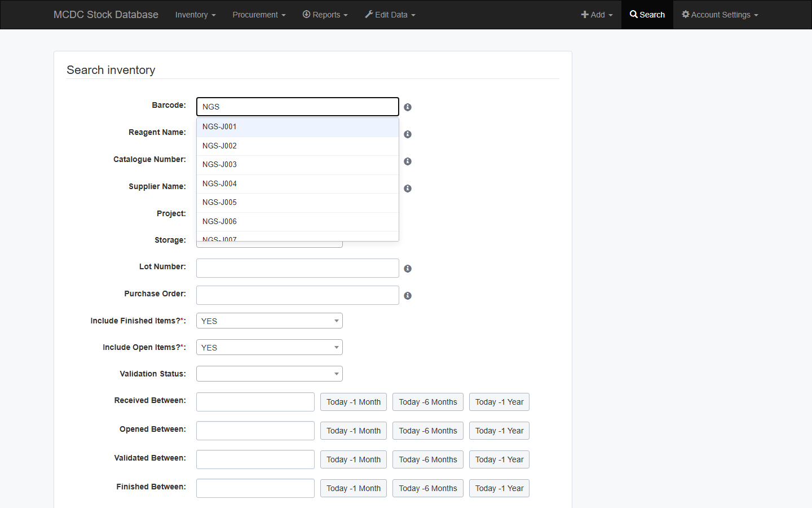Set Received Between to Today -1 Month

point(354,402)
